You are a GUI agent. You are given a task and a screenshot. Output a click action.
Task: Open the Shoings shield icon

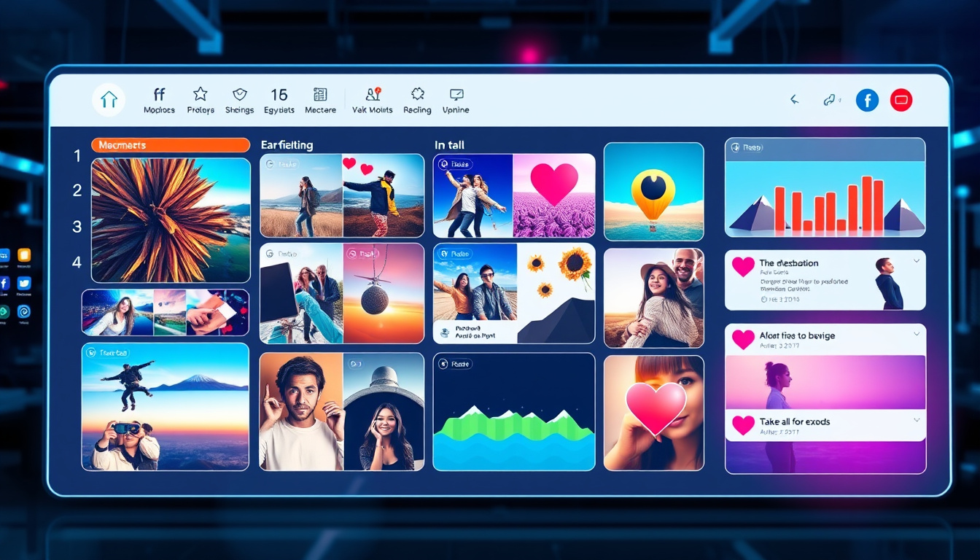tap(239, 94)
